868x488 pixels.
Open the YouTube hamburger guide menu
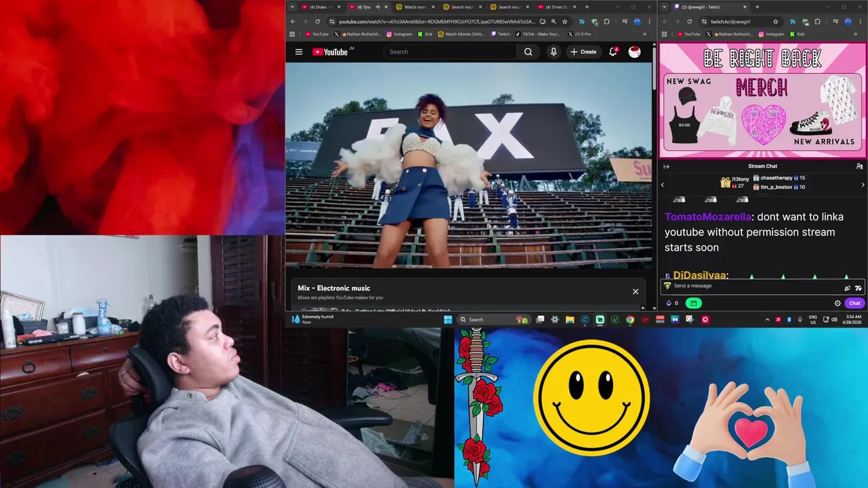(298, 52)
